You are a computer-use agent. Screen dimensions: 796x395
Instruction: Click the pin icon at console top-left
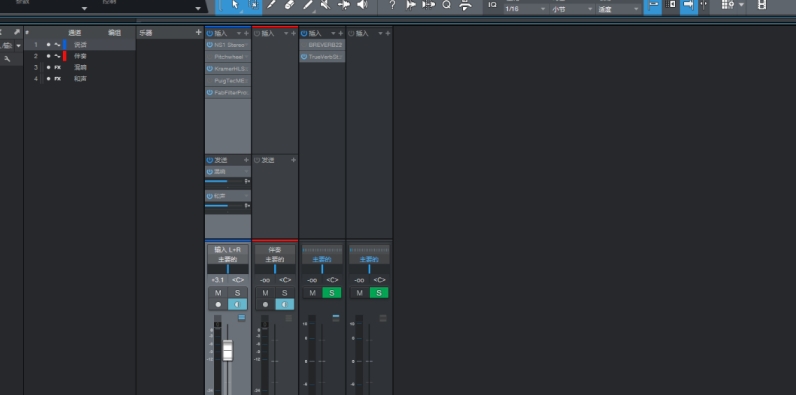click(17, 32)
